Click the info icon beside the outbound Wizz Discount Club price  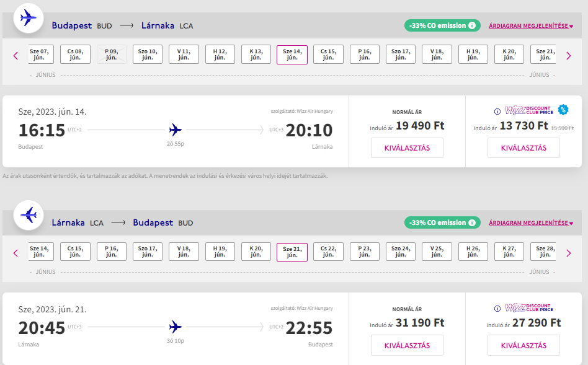[497, 112]
